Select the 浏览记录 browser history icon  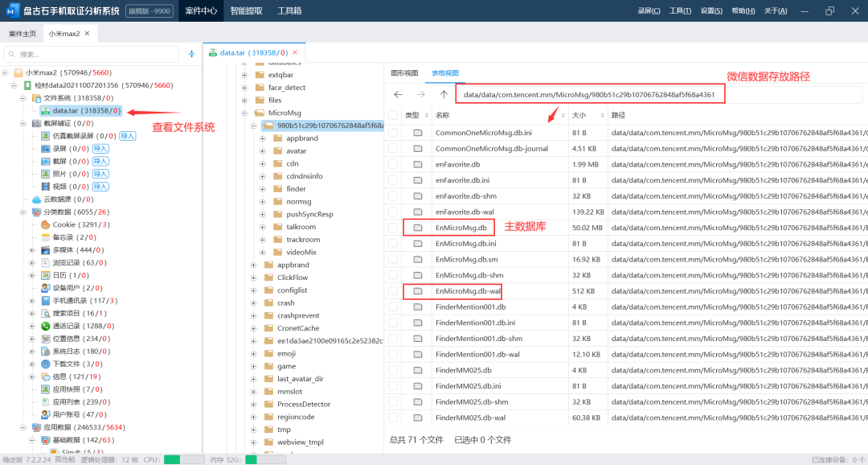[46, 263]
